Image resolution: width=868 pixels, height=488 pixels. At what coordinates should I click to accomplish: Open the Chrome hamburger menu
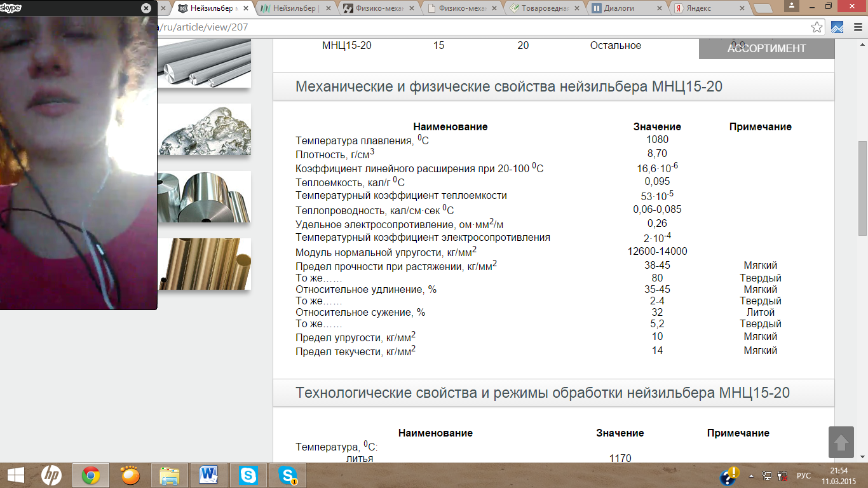point(857,27)
